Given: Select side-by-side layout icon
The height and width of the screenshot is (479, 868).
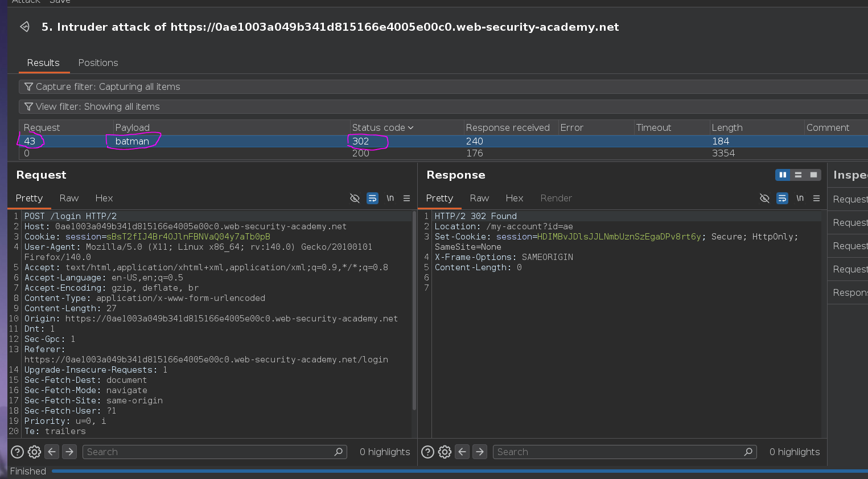Looking at the screenshot, I should pos(783,175).
